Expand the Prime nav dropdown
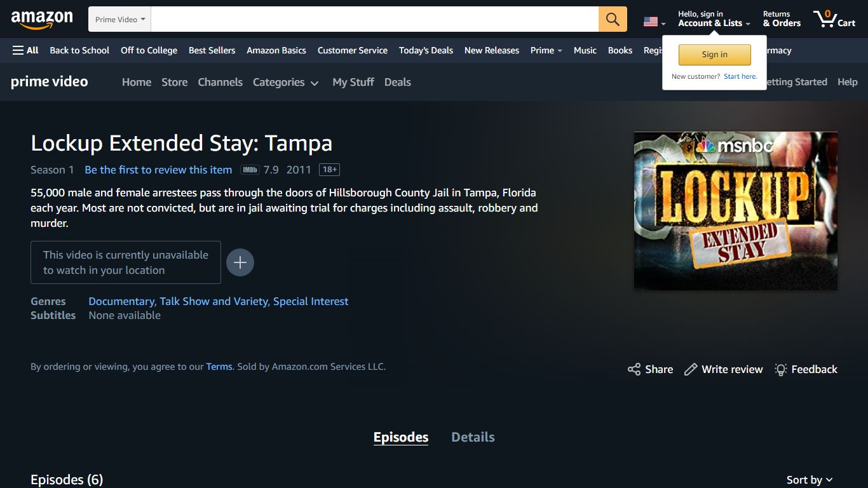The width and height of the screenshot is (868, 488). tap(546, 50)
